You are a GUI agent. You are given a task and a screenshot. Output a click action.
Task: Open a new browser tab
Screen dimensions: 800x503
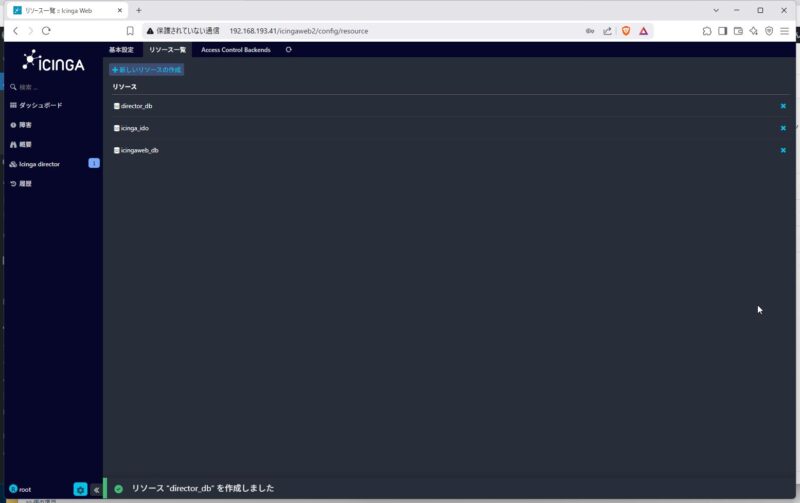coord(139,10)
